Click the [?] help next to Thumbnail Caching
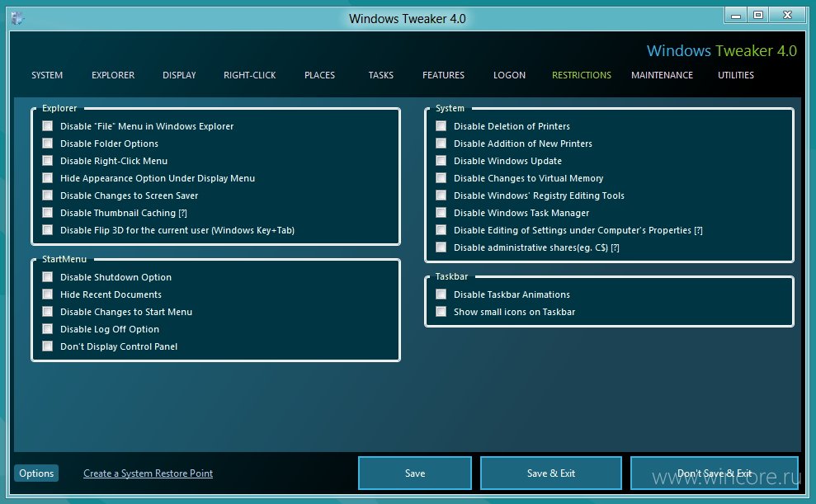Image resolution: width=816 pixels, height=504 pixels. pos(182,213)
